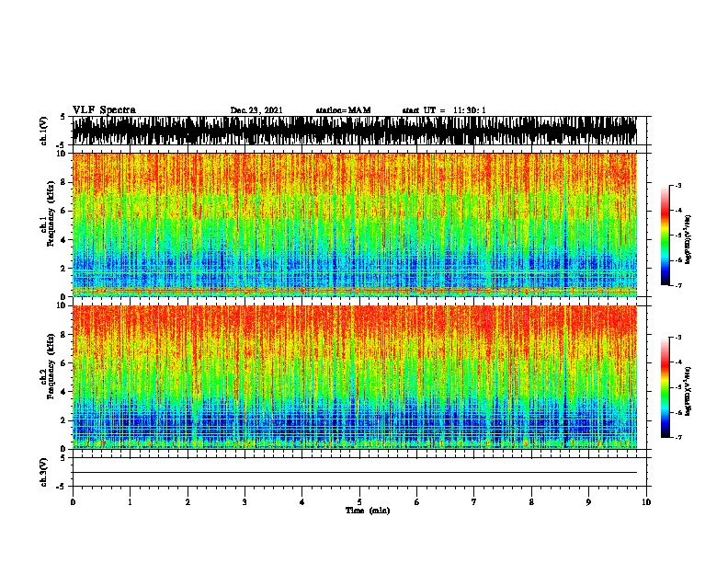
Task: Click the "ch.1(V)" waveform axis label
Action: click(x=44, y=131)
